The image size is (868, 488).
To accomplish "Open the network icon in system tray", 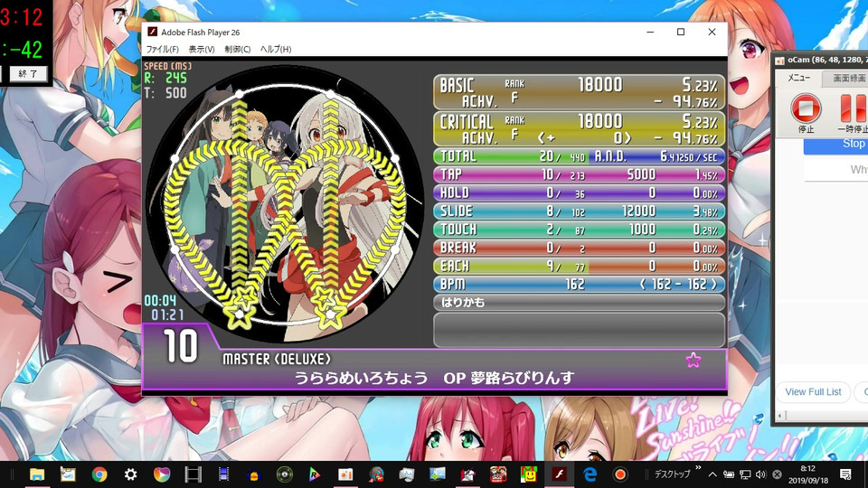I will (745, 474).
